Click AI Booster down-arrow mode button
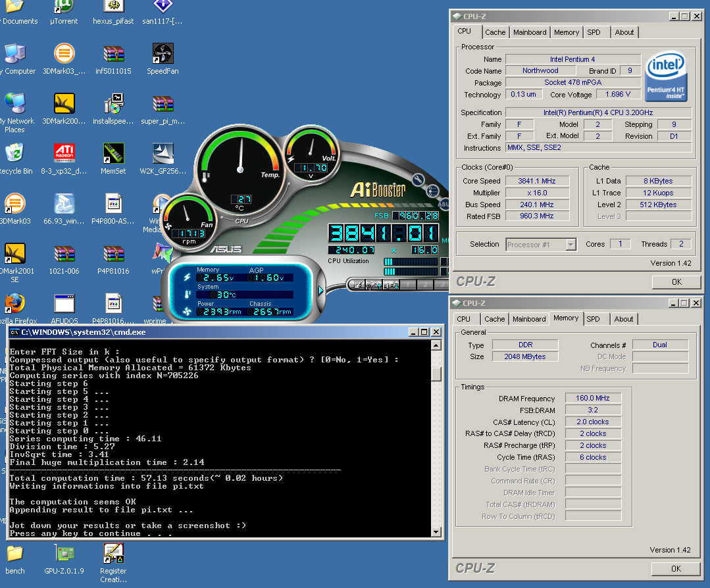 pyautogui.click(x=391, y=285)
